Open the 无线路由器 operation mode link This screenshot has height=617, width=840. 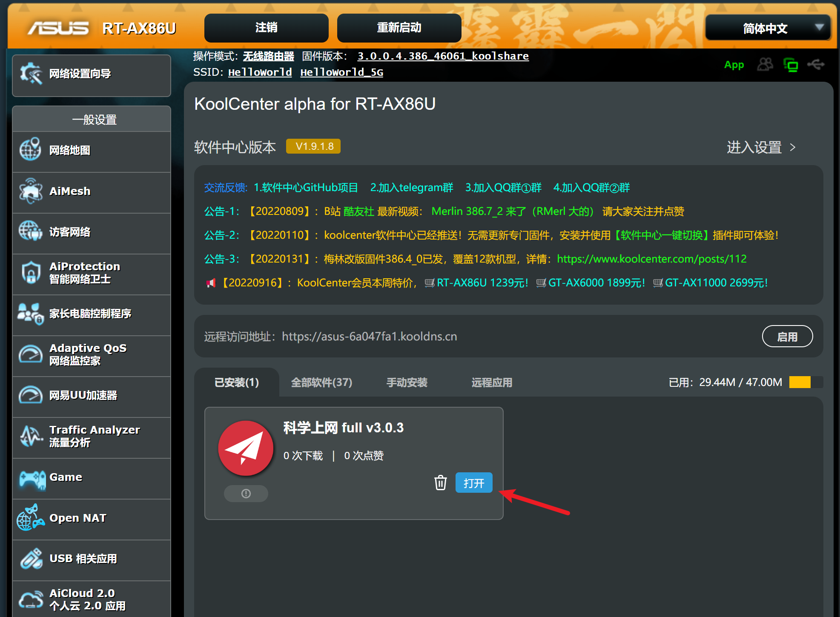268,56
